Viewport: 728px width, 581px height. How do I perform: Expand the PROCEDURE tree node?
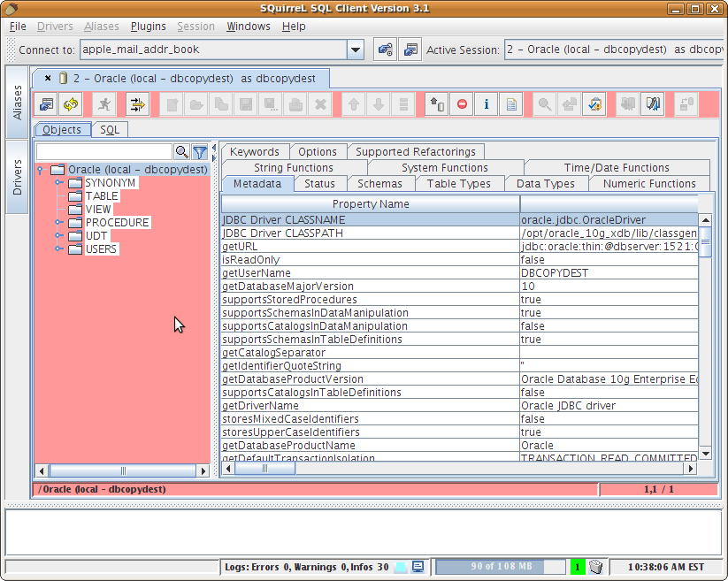pyautogui.click(x=59, y=223)
